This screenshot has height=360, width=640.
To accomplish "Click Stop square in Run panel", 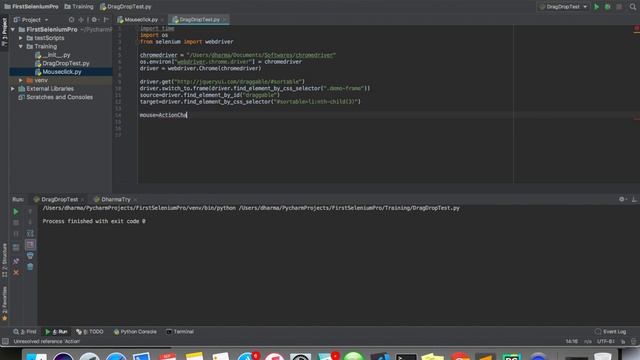I will click(16, 223).
